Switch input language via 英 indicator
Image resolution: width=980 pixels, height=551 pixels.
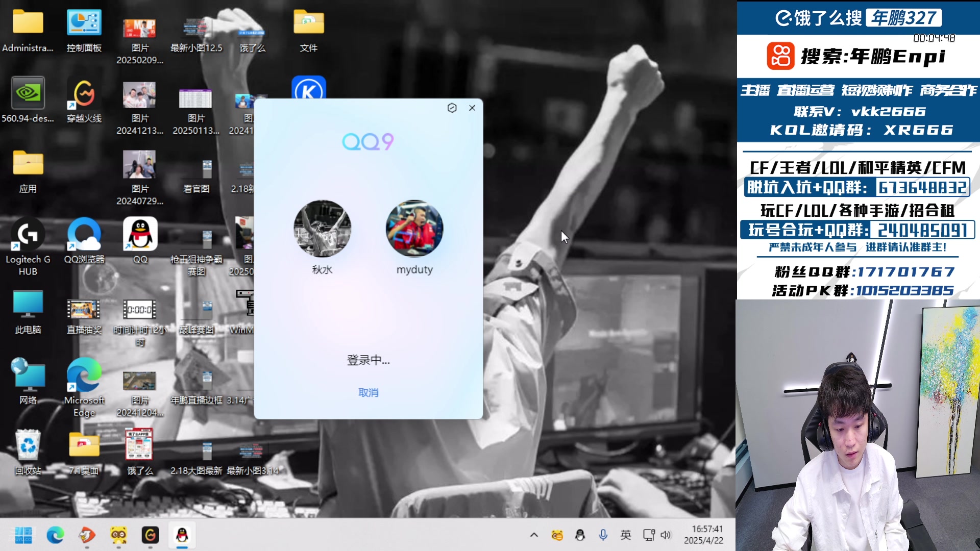(x=626, y=535)
